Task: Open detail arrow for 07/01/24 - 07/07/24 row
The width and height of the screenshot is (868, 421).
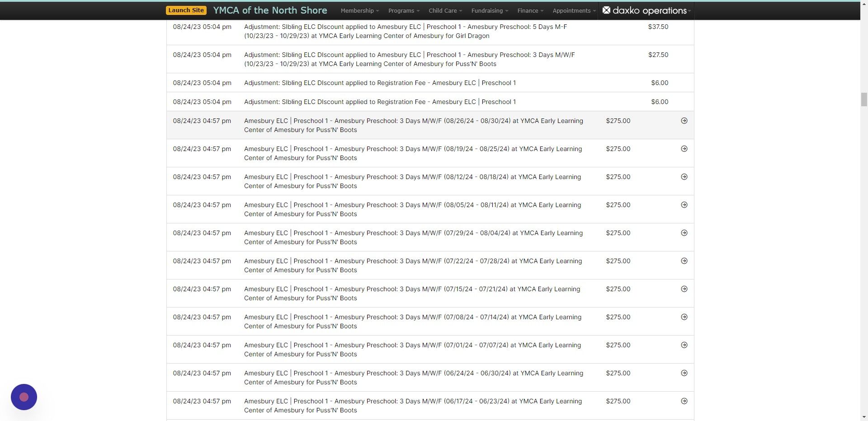Action: [x=684, y=345]
